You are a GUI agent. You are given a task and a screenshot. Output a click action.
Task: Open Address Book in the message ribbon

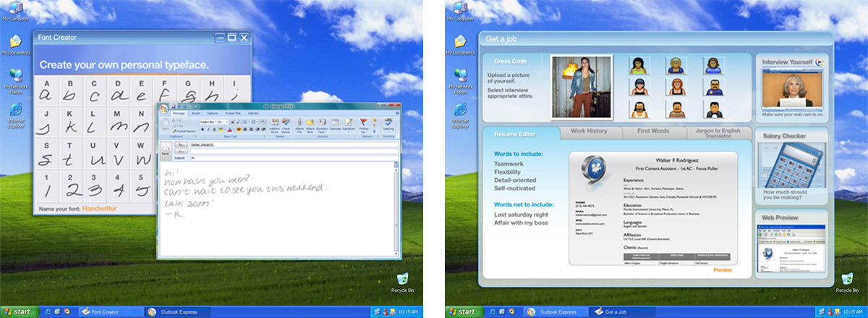(x=275, y=126)
